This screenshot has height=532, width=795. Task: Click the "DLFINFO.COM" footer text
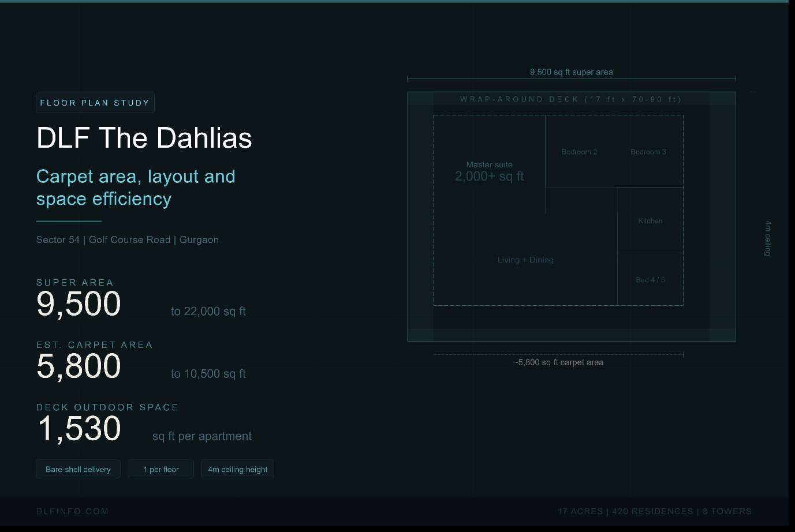(72, 511)
